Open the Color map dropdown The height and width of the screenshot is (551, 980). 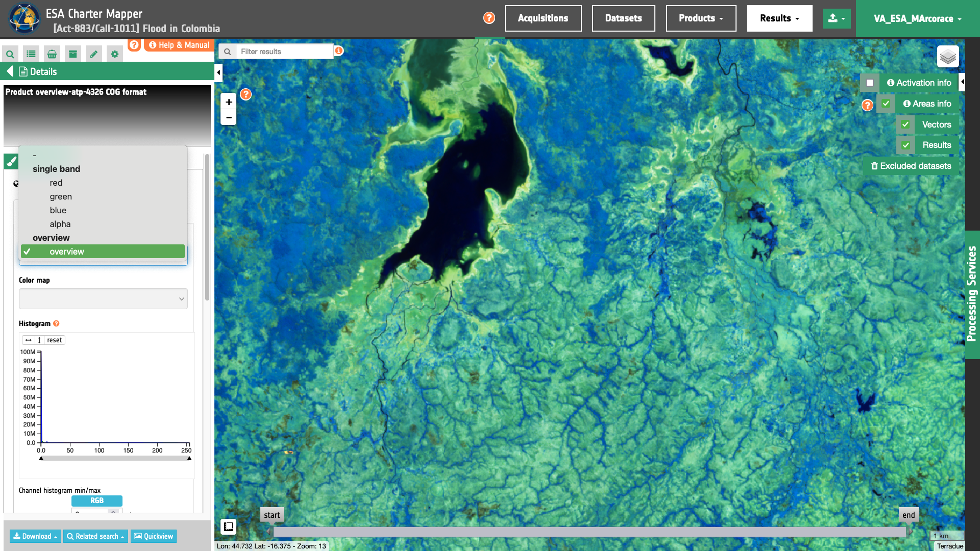103,299
